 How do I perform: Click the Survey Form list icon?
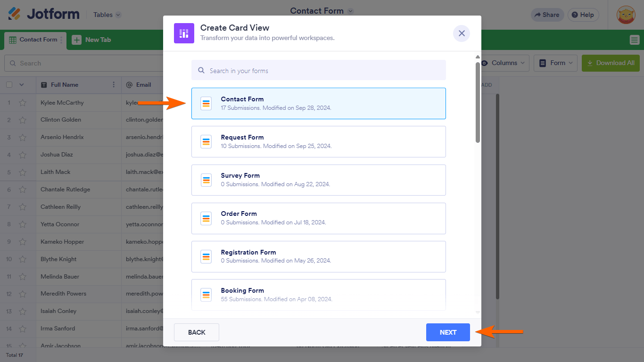[206, 180]
